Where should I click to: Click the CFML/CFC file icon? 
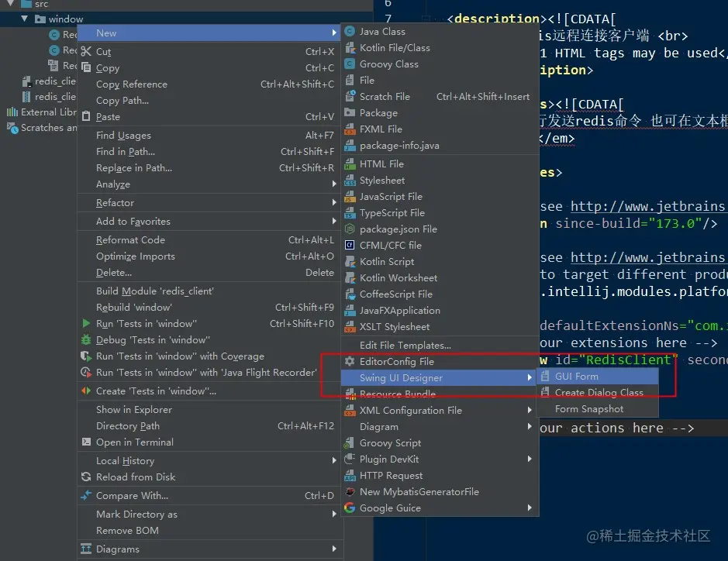[350, 246]
